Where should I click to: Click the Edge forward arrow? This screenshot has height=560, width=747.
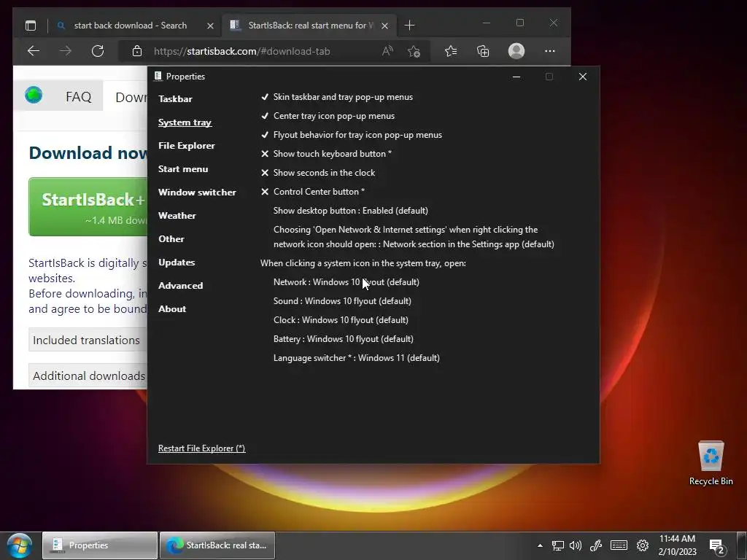pos(65,51)
